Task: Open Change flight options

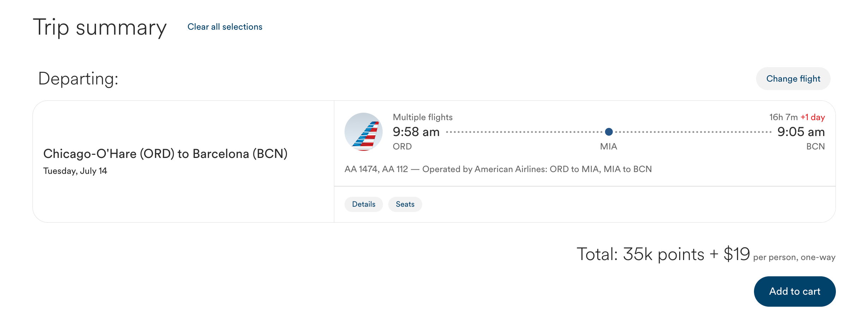Action: coord(793,78)
